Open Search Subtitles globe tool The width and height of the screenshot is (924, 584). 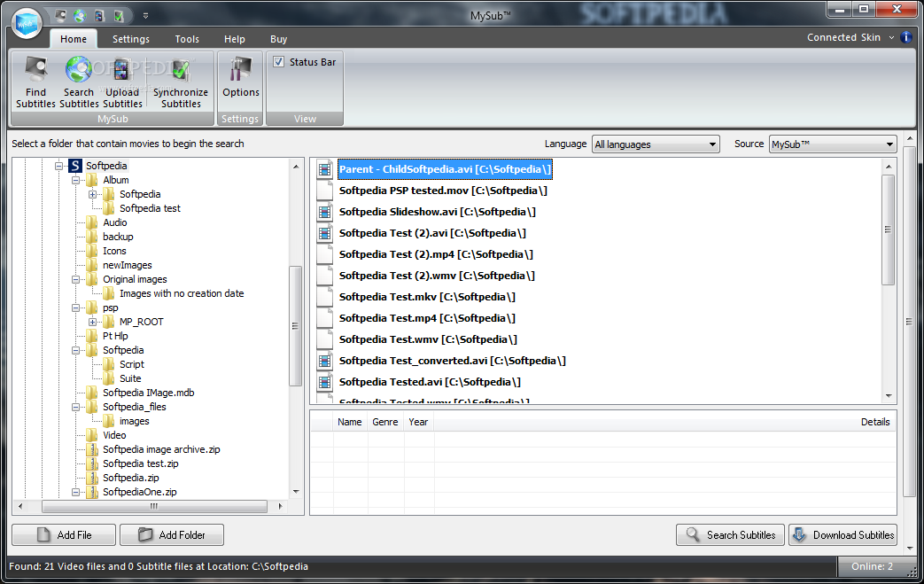point(79,82)
